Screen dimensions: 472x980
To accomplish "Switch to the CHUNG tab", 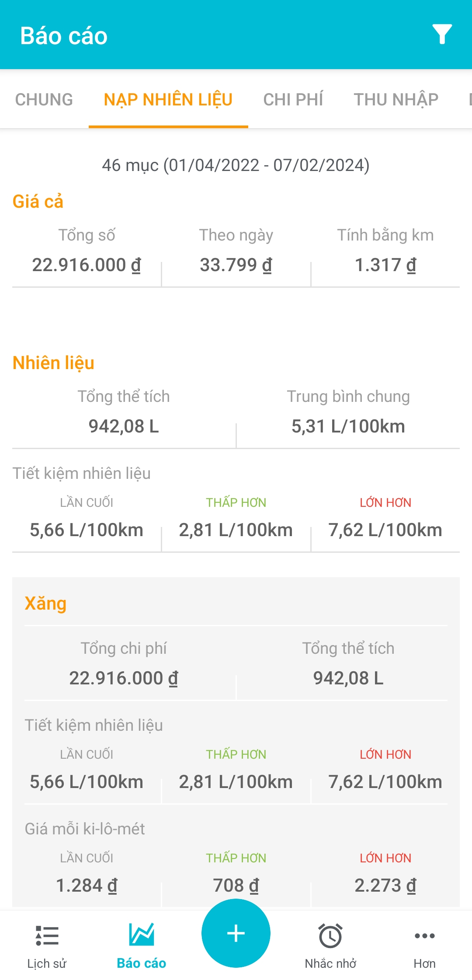I will [44, 100].
